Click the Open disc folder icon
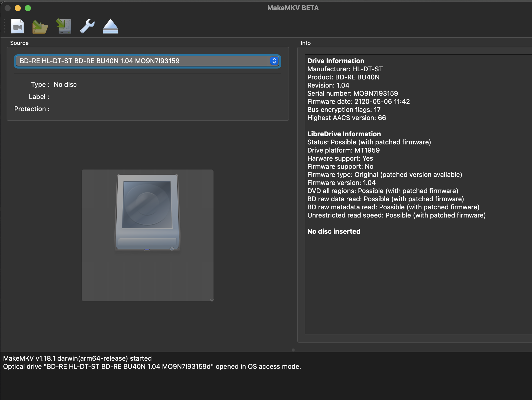Viewport: 532px width, 400px height. [x=40, y=27]
